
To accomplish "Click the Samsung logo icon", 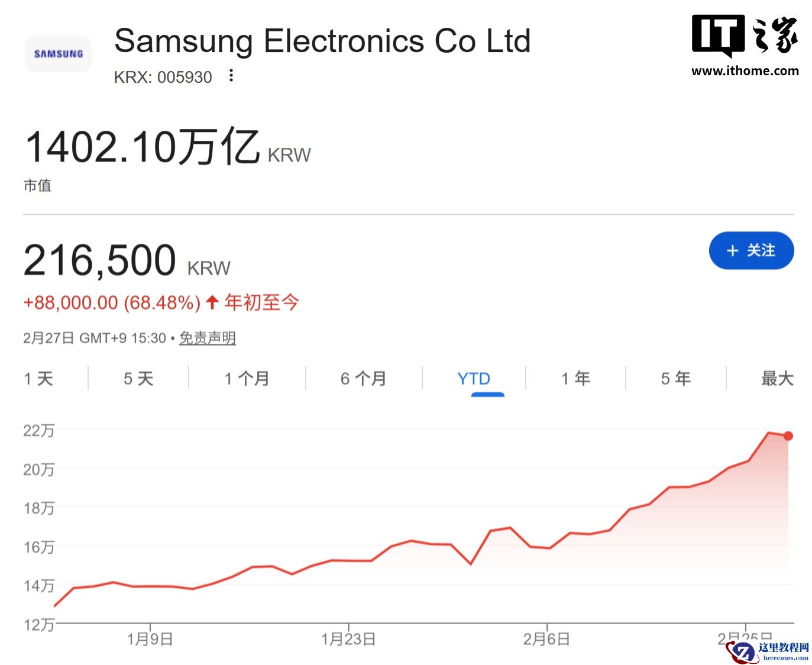I will tap(59, 54).
